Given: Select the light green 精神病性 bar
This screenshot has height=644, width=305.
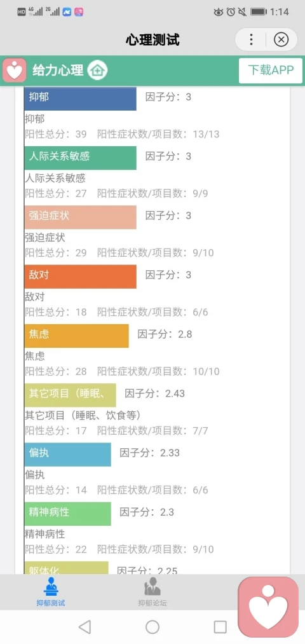Looking at the screenshot, I should (68, 514).
